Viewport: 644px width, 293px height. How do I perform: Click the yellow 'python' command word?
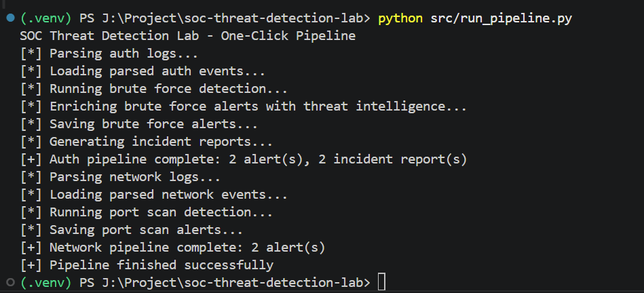[400, 18]
